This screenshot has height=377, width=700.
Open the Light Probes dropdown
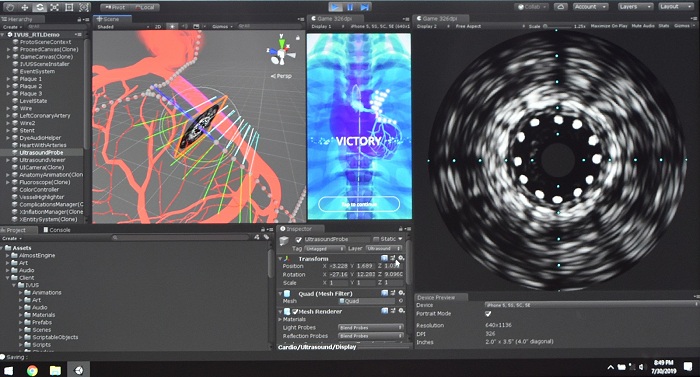click(x=371, y=327)
